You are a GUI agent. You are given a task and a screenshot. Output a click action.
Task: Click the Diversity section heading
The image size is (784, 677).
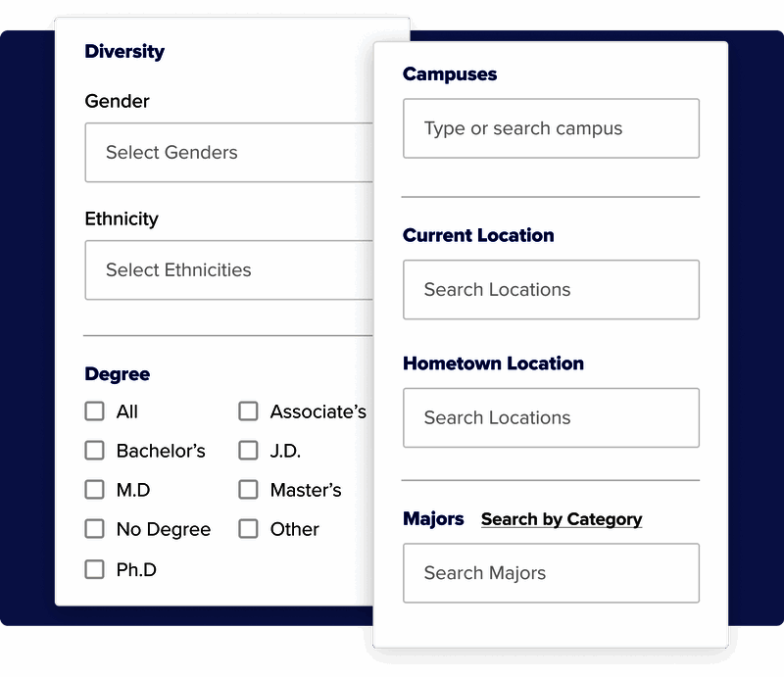pyautogui.click(x=124, y=52)
